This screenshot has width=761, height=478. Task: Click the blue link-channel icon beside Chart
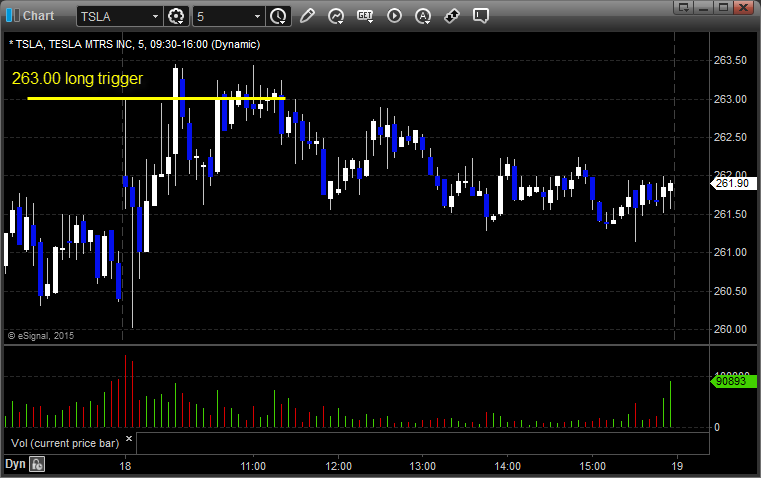pos(13,16)
